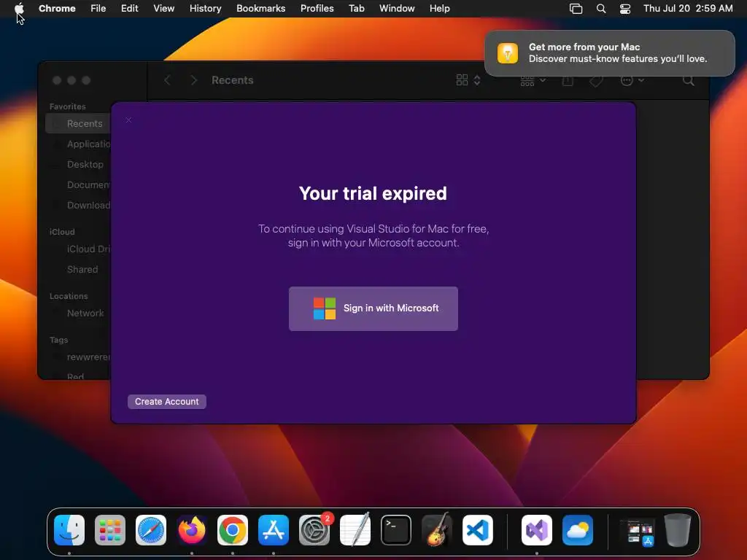This screenshot has height=560, width=747.
Task: Click the Finder search icon
Action: [x=688, y=80]
